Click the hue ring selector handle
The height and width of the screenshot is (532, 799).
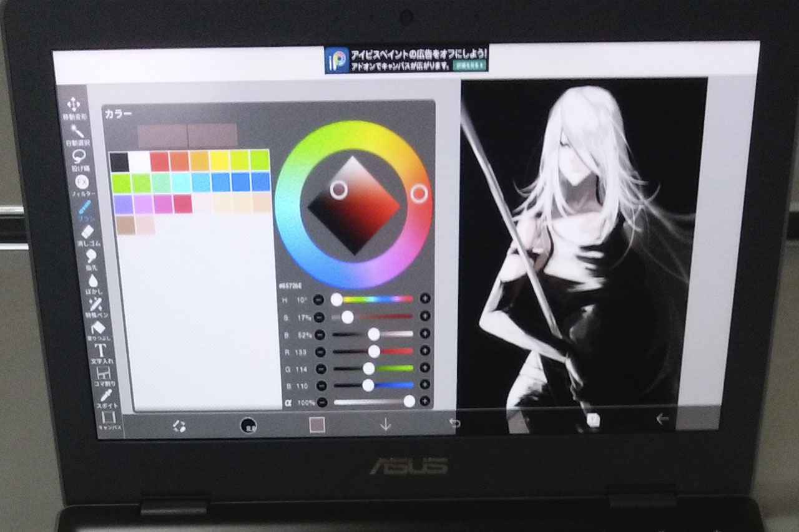tap(419, 193)
